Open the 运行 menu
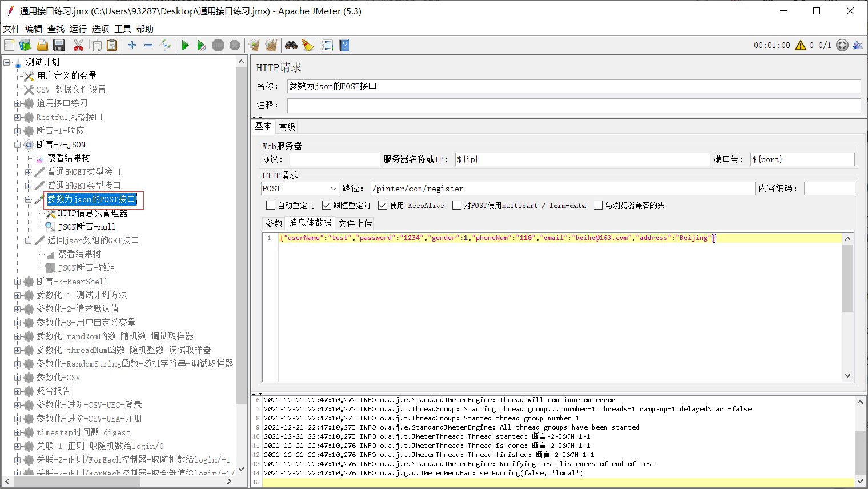 click(78, 29)
